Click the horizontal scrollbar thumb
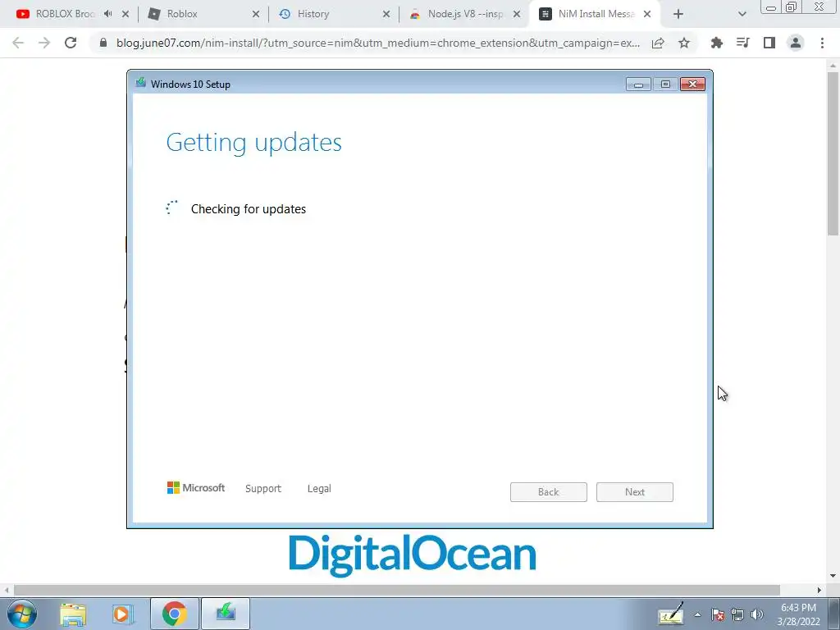The height and width of the screenshot is (630, 840). 396,590
